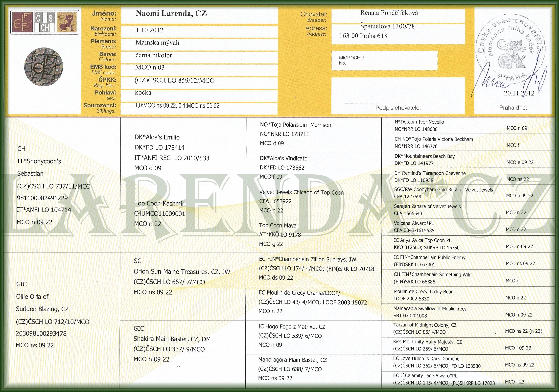559x392 pixels.
Task: Click 'Moulin de Crecy Teddy Bear'
Action: (x=423, y=292)
